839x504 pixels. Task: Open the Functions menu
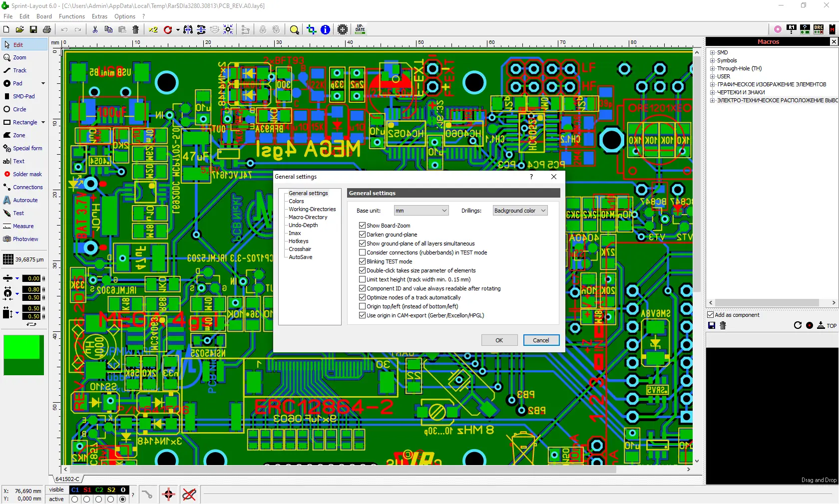click(72, 16)
